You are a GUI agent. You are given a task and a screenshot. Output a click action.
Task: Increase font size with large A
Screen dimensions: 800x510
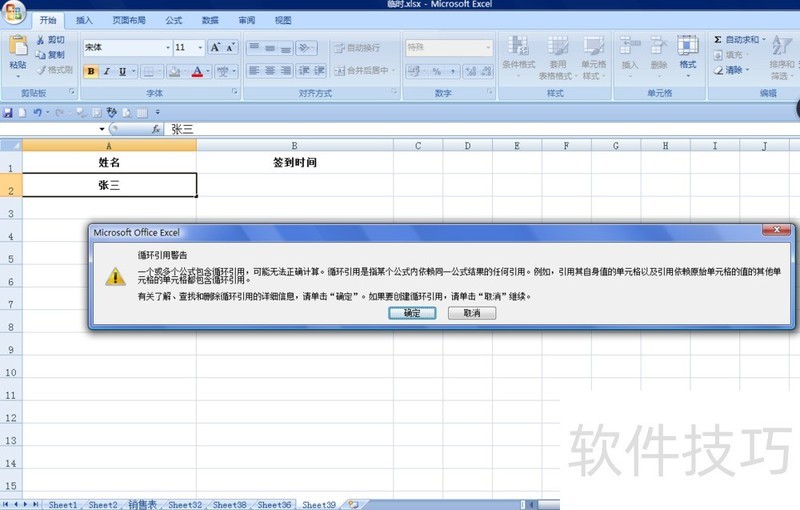click(x=215, y=47)
